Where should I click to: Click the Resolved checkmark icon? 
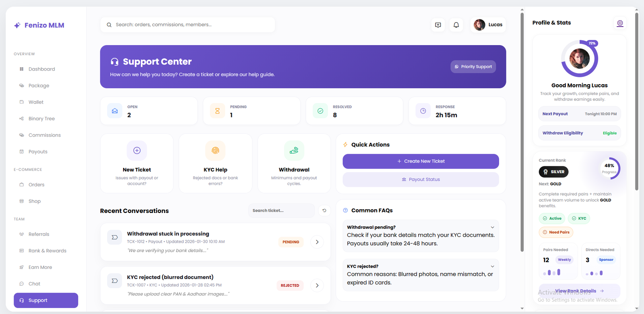320,111
